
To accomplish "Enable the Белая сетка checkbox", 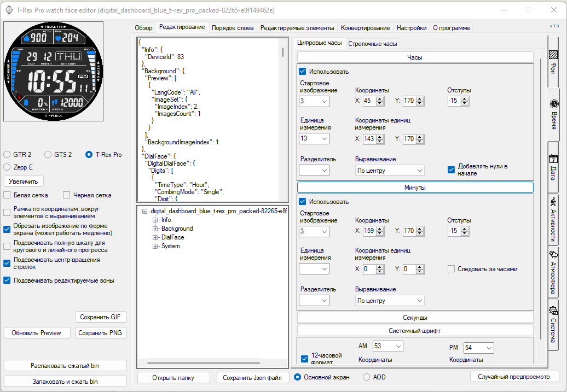I will pyautogui.click(x=8, y=195).
